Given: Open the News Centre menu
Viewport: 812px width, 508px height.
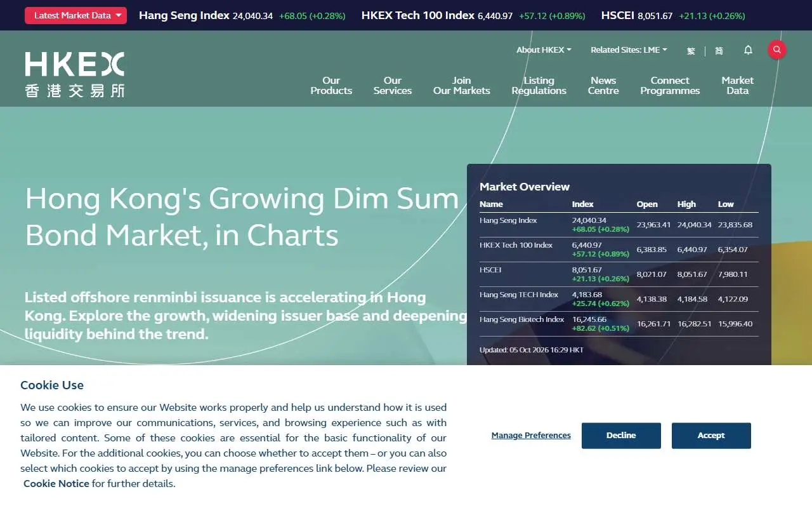Looking at the screenshot, I should pyautogui.click(x=603, y=86).
